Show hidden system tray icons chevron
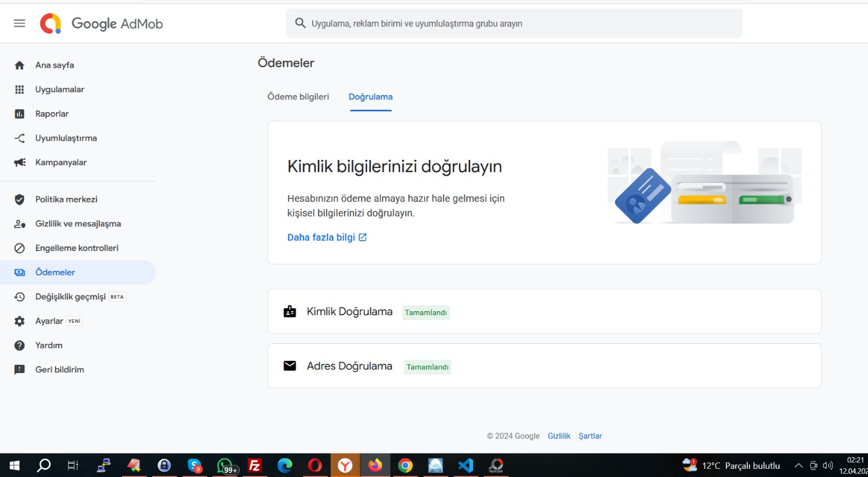The image size is (868, 477). (x=798, y=465)
